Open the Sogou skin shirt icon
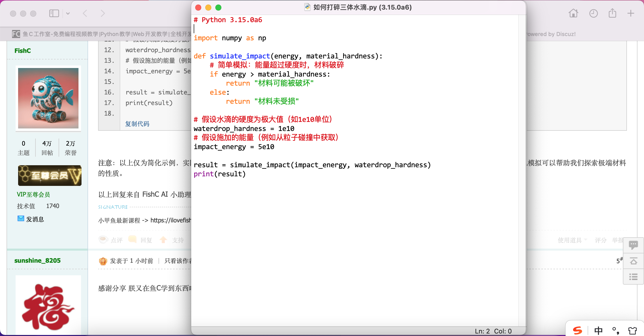Viewport: 644px width, 336px height. pos(632,330)
